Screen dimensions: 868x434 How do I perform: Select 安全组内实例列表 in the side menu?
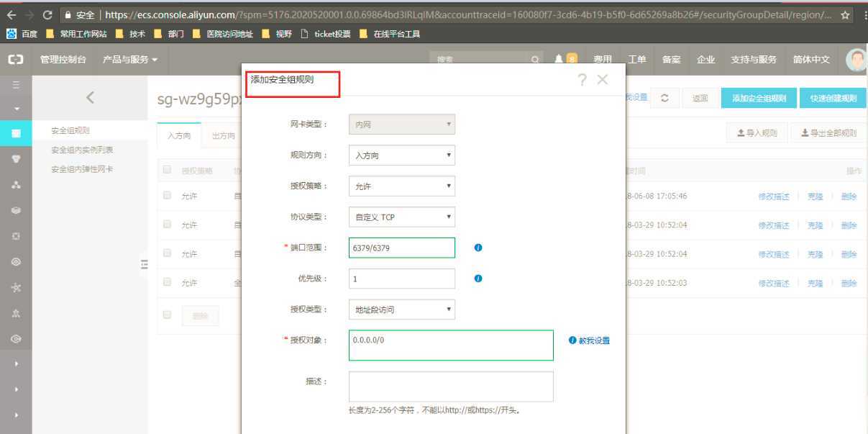[x=82, y=150]
